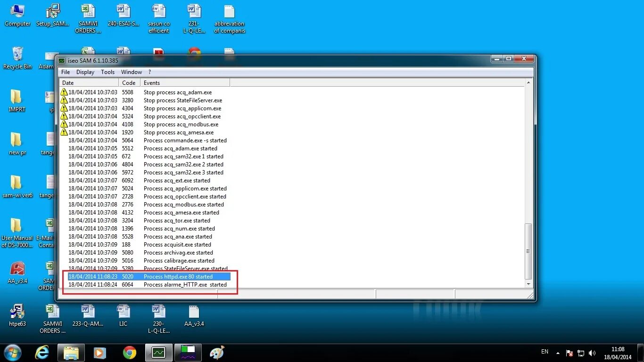Open the Window menu

pyautogui.click(x=131, y=72)
